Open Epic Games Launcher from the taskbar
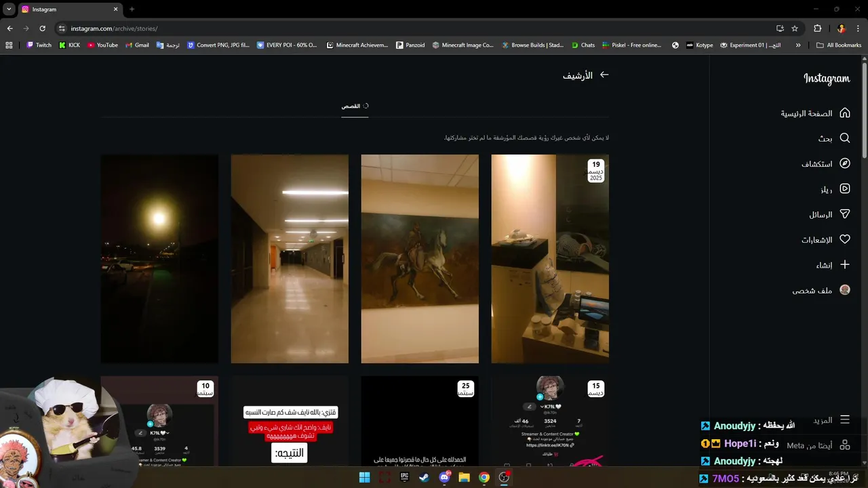Viewport: 868px width, 488px height. tap(404, 477)
